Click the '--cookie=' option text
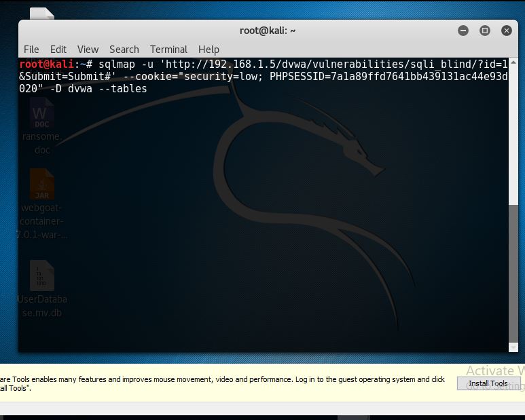 click(151, 77)
